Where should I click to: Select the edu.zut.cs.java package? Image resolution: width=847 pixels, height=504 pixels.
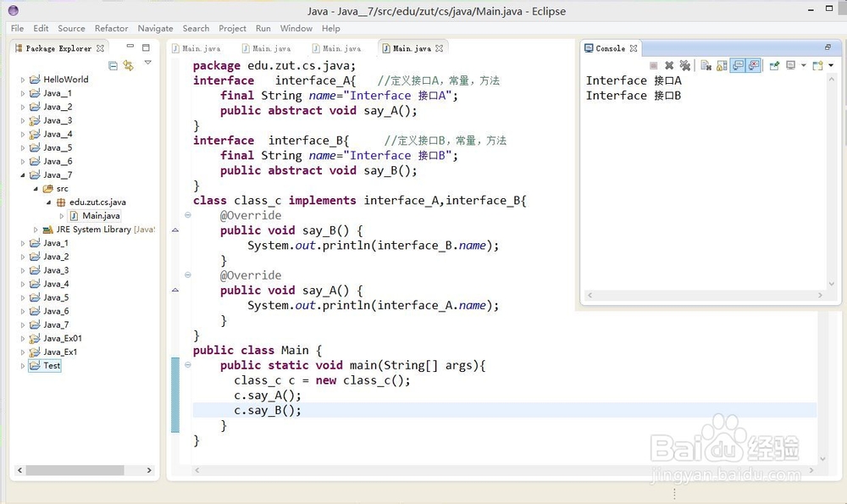(x=91, y=202)
